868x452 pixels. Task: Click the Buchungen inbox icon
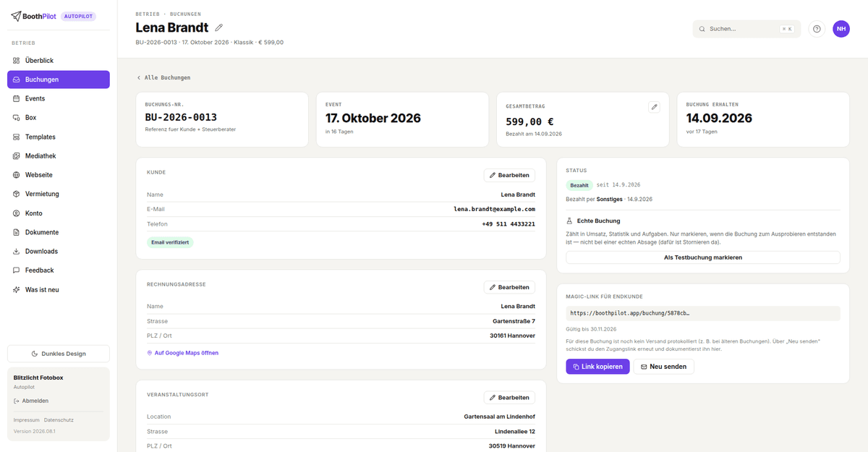coord(17,80)
